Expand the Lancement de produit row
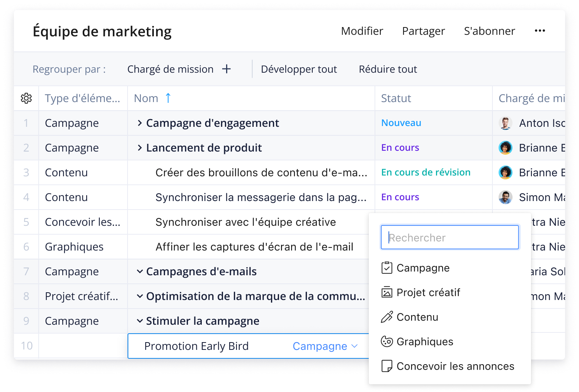The image size is (579, 392). click(x=140, y=148)
